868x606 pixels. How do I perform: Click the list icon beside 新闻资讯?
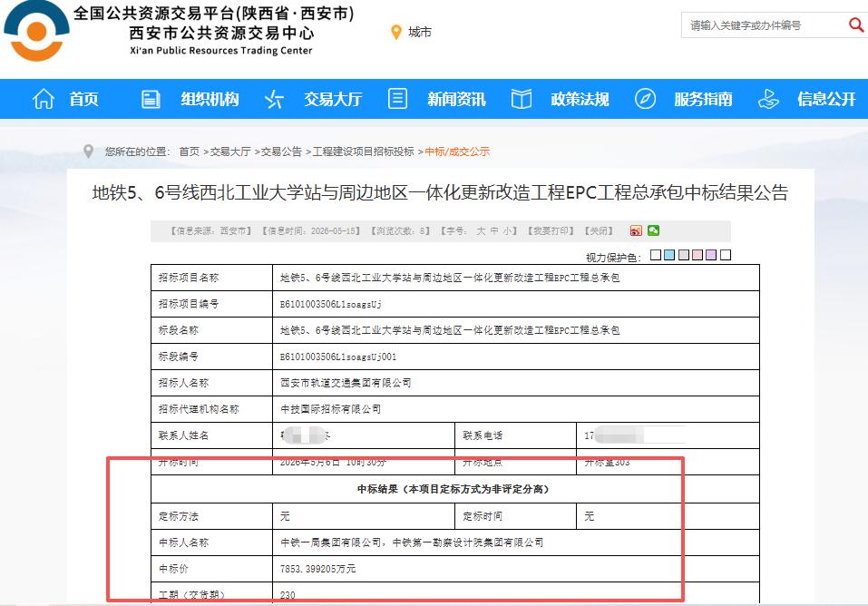click(397, 99)
